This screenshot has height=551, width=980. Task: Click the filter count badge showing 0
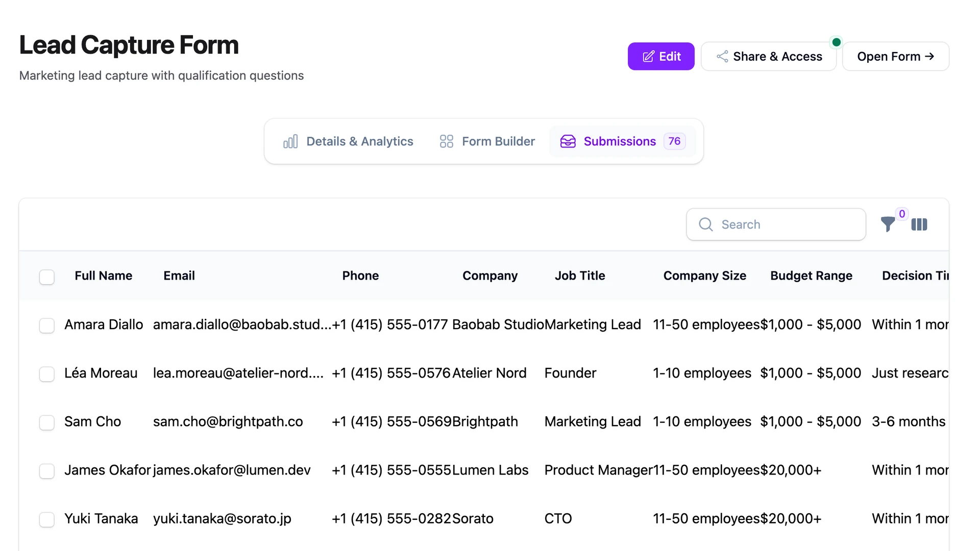[902, 214]
